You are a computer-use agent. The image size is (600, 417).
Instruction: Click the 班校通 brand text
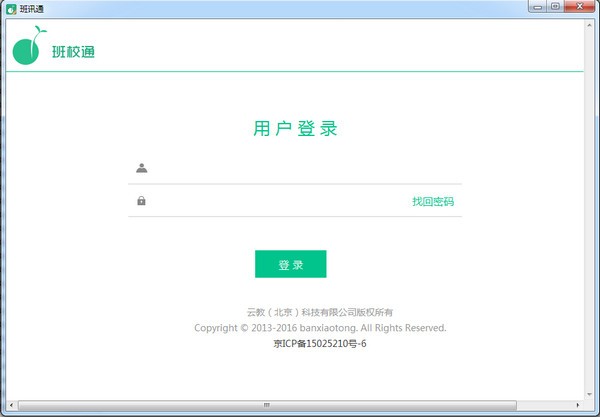tap(73, 52)
